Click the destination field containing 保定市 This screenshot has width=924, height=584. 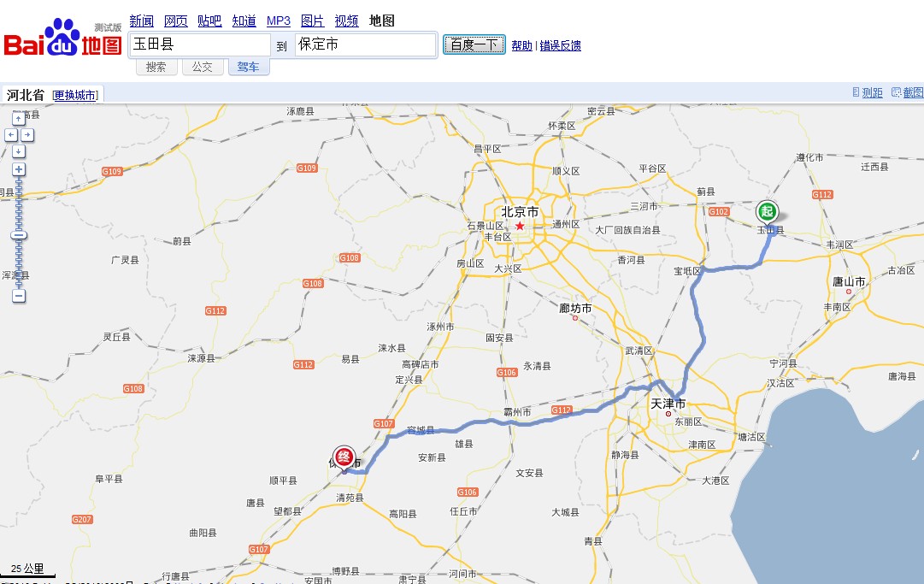[365, 44]
